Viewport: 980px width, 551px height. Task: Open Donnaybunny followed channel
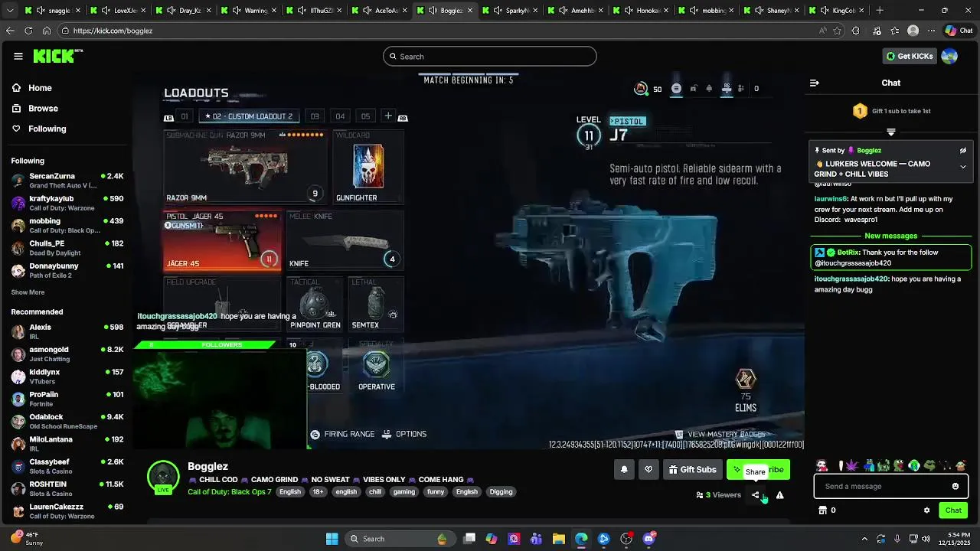point(67,270)
